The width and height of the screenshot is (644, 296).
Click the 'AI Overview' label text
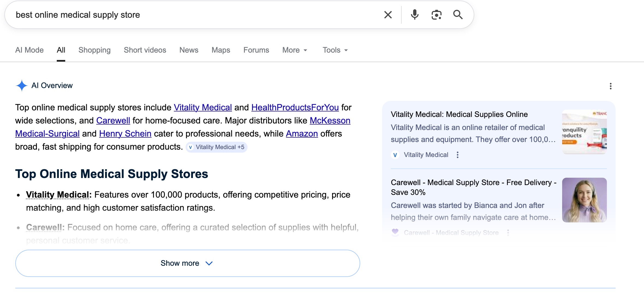[52, 86]
